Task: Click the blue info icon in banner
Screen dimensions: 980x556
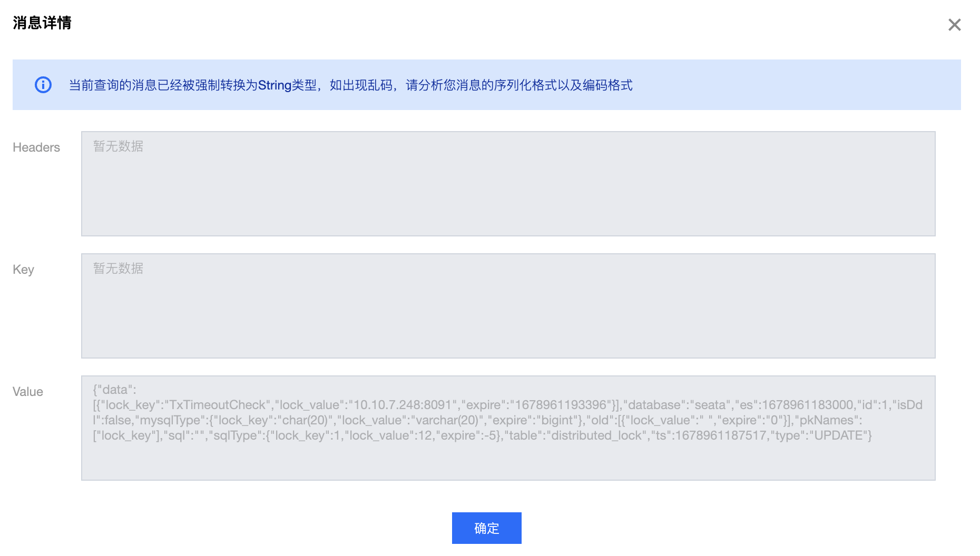Action: [43, 85]
